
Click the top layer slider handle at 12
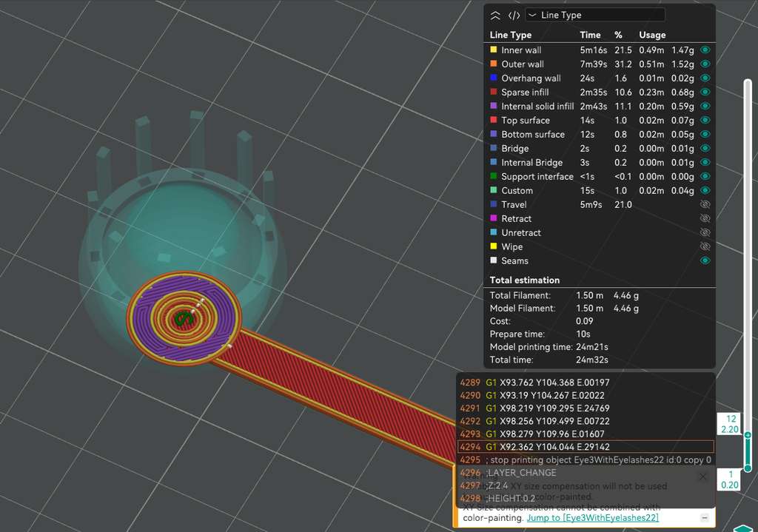pyautogui.click(x=748, y=435)
